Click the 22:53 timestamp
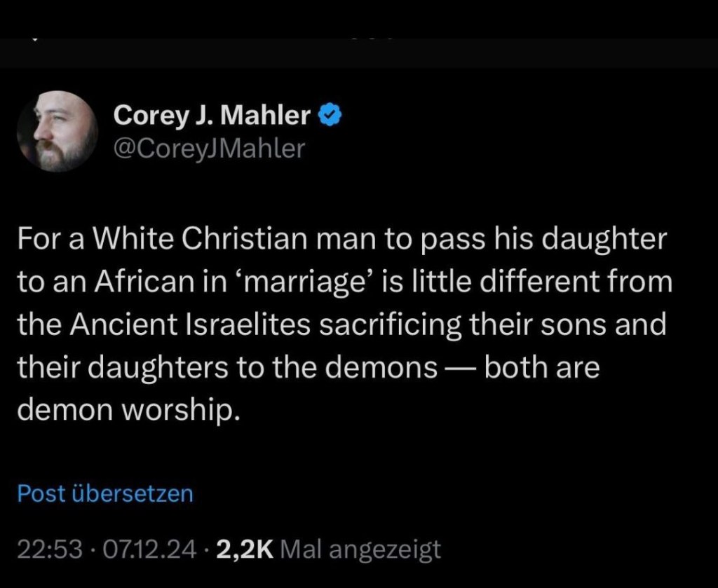Viewport: 718px width, 588px height. 50,549
